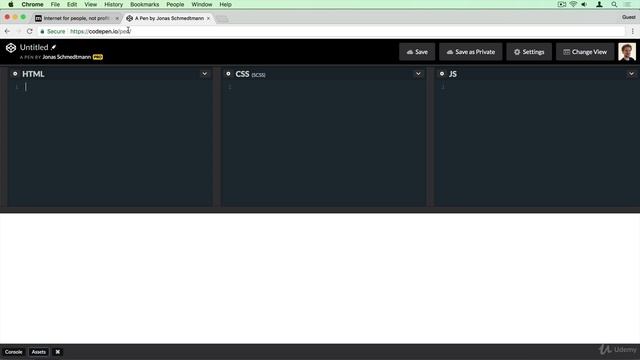Open Chrome three-dot menu
This screenshot has height=360, width=640.
[x=633, y=31]
